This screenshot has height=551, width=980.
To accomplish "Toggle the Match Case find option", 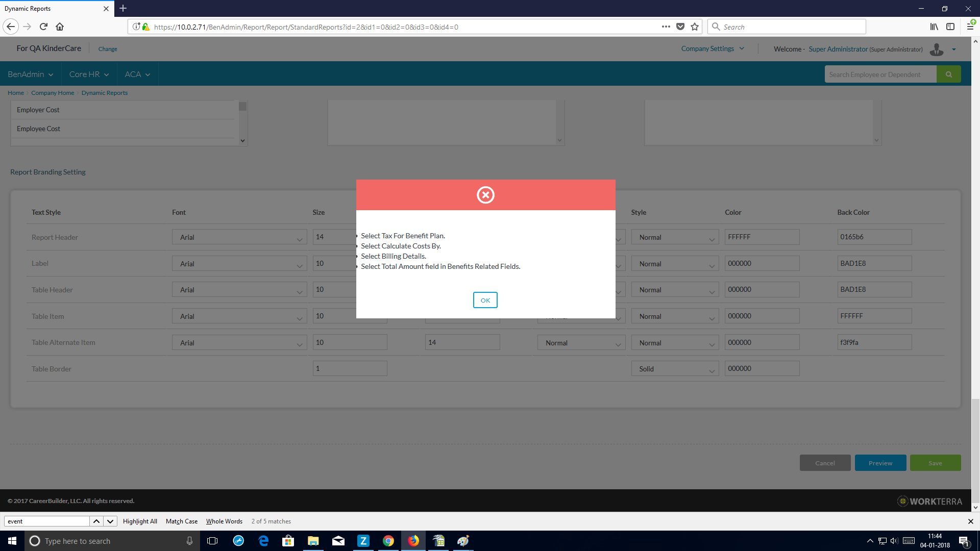I will click(x=182, y=521).
